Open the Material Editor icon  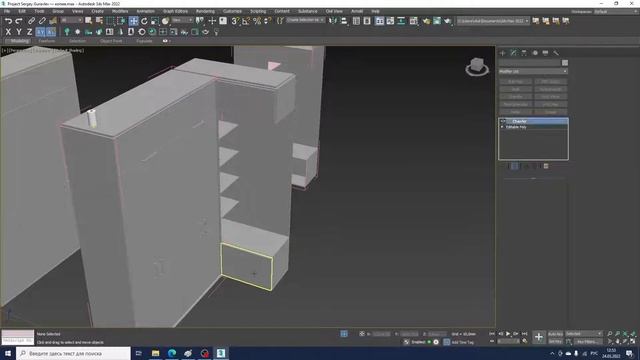pyautogui.click(x=413, y=21)
